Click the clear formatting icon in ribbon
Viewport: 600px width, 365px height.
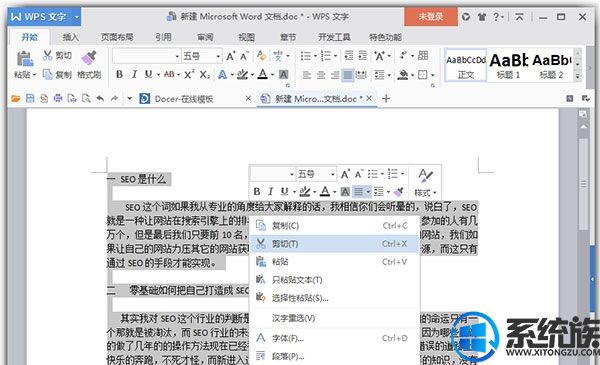tap(261, 56)
